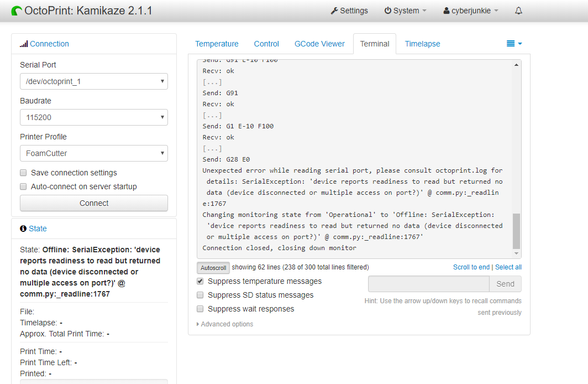Screen dimensions: 588x384
Task: Switch to the Temperature tab
Action: 217,44
